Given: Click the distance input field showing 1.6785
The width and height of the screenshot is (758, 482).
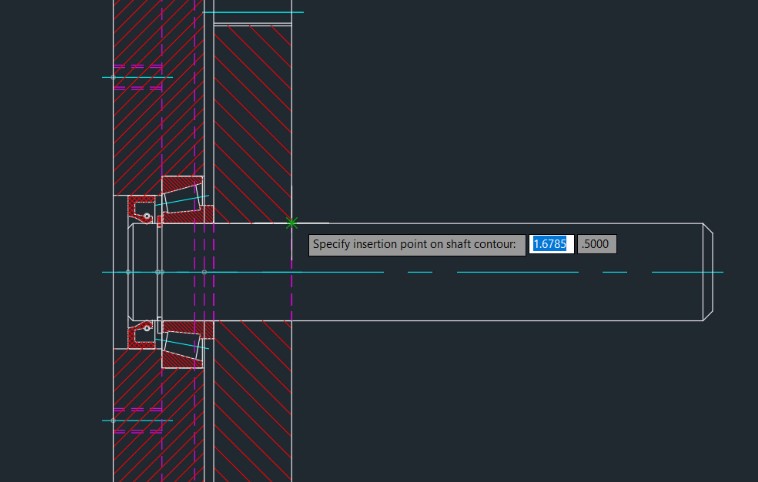Looking at the screenshot, I should tap(551, 244).
